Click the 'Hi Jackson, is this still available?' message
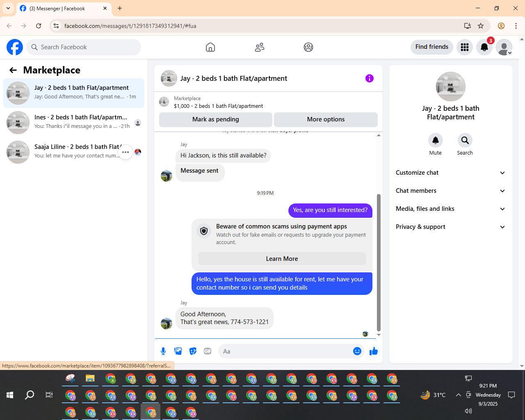The height and width of the screenshot is (420, 525). 224,155
